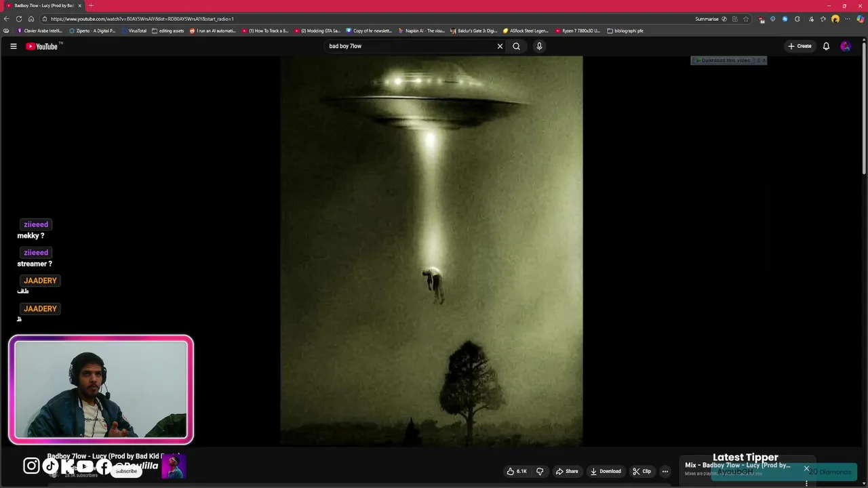Click the UFO video player area
The image size is (868, 488).
pos(431,251)
